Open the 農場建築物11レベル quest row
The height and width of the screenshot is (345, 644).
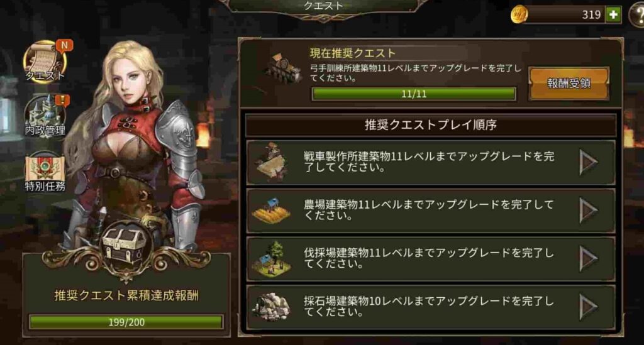pos(431,211)
